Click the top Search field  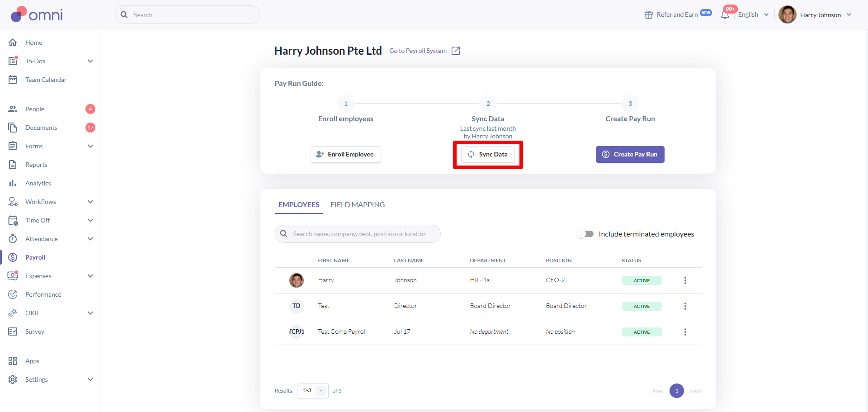187,15
